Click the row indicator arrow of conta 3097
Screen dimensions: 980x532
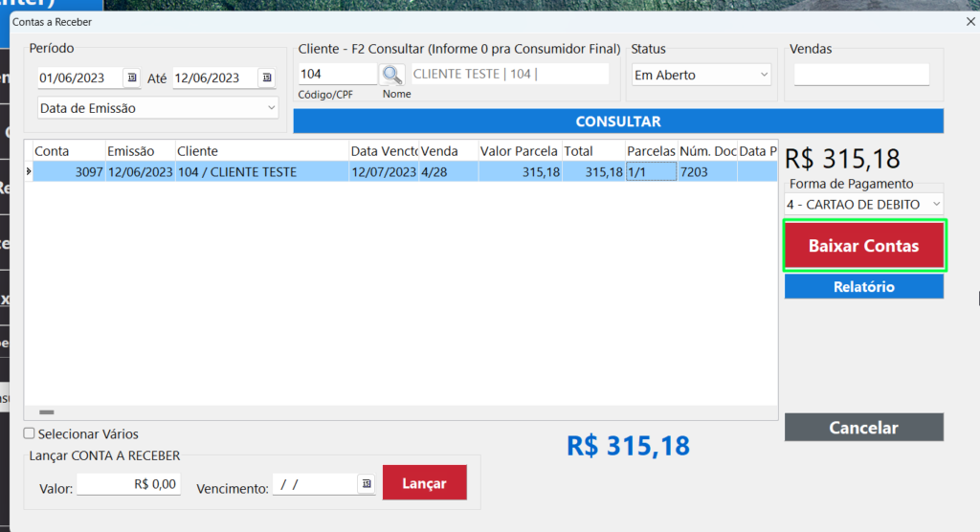pyautogui.click(x=28, y=172)
